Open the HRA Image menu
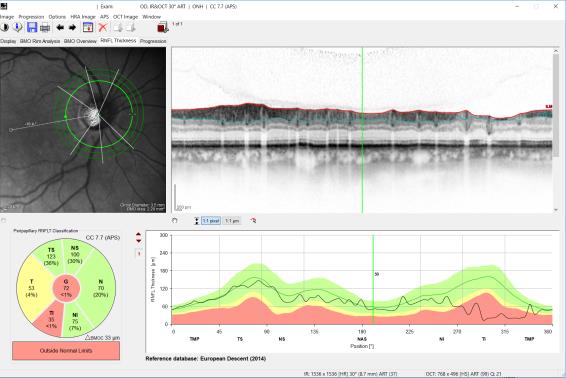 (83, 17)
